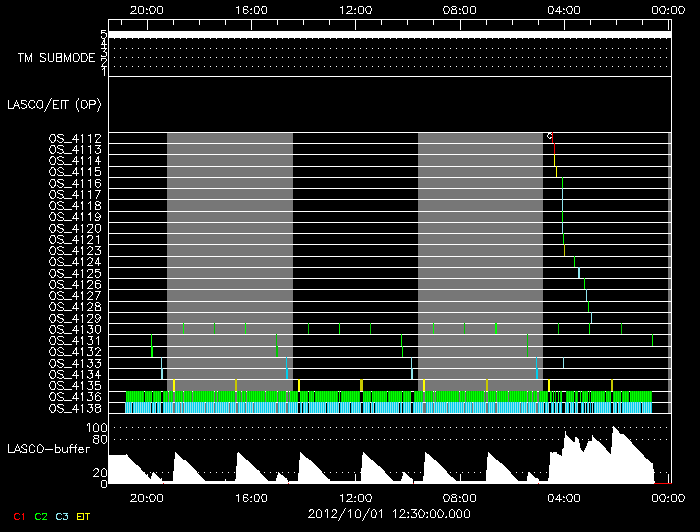Click the 100 tick label on the buffer axis
The height and width of the screenshot is (532, 700).
(x=96, y=428)
